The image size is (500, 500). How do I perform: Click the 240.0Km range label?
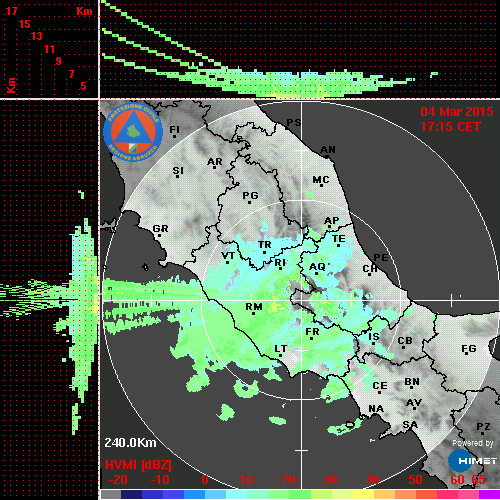130,443
